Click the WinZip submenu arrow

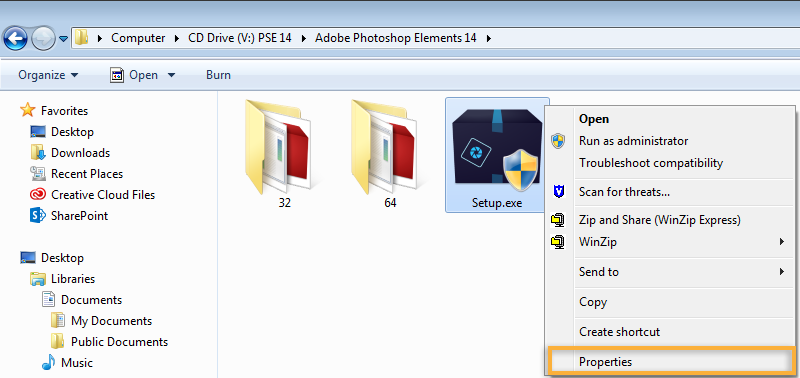point(782,241)
